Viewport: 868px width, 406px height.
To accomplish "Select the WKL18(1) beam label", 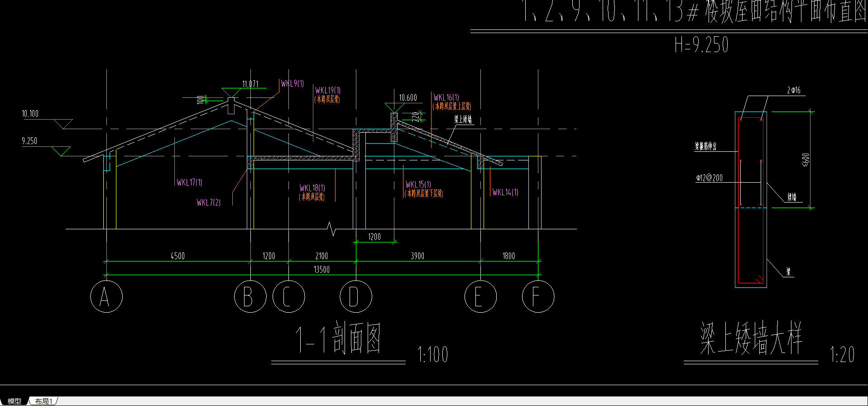I will click(x=312, y=188).
